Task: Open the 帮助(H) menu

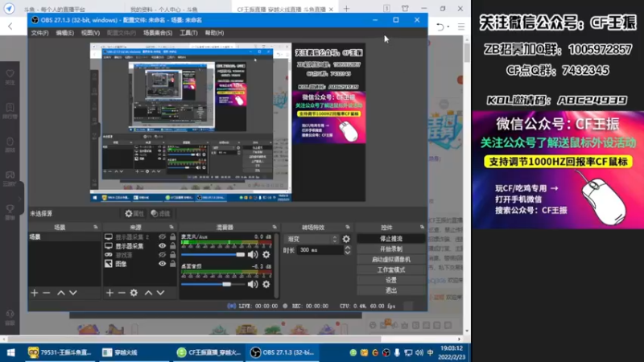Action: [214, 33]
